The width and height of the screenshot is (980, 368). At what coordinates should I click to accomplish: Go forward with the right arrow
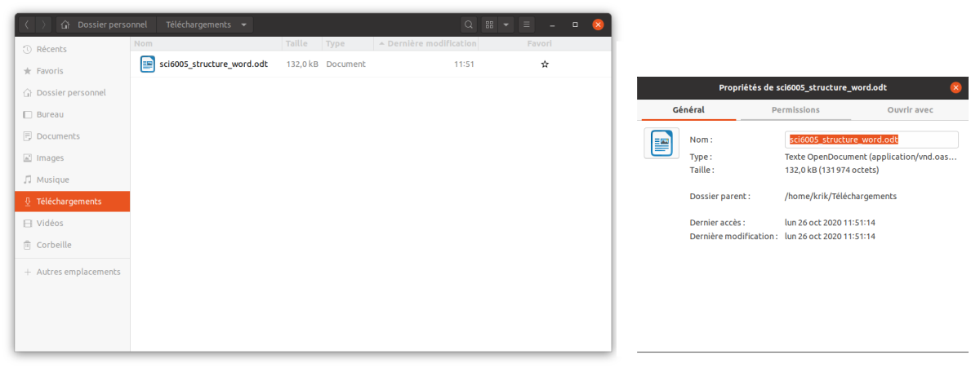tap(43, 24)
